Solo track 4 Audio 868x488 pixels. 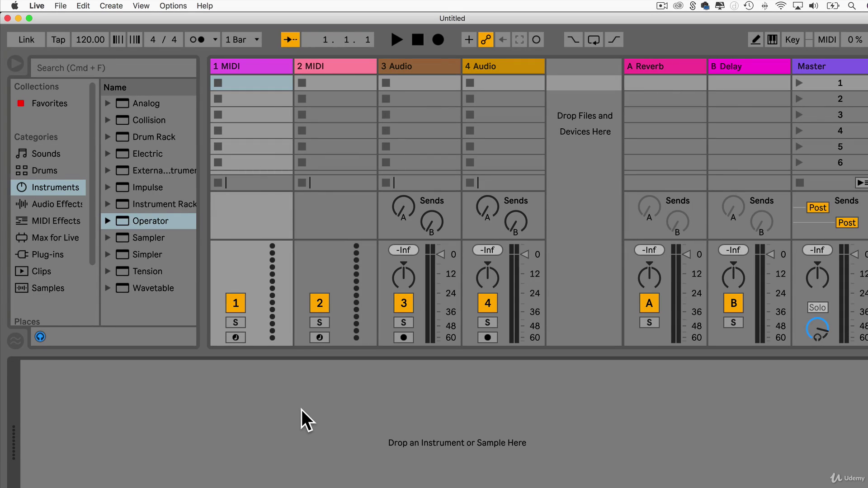pyautogui.click(x=487, y=323)
